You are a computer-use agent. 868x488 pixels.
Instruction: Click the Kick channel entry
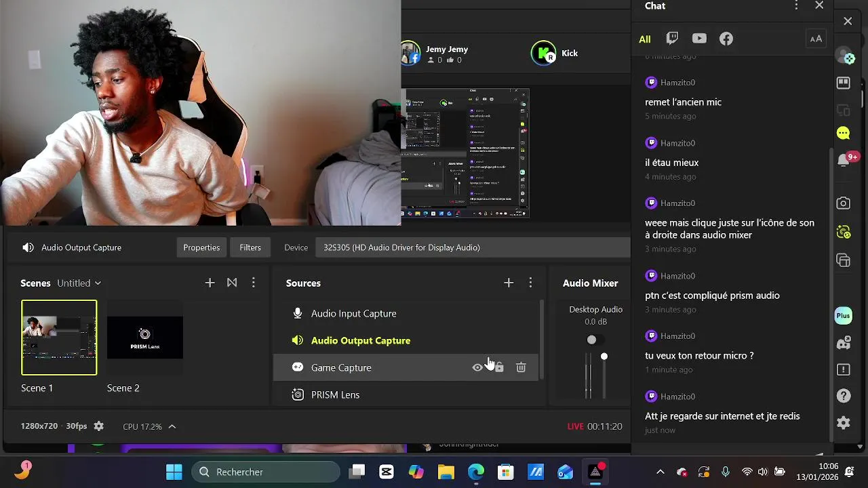click(x=555, y=54)
